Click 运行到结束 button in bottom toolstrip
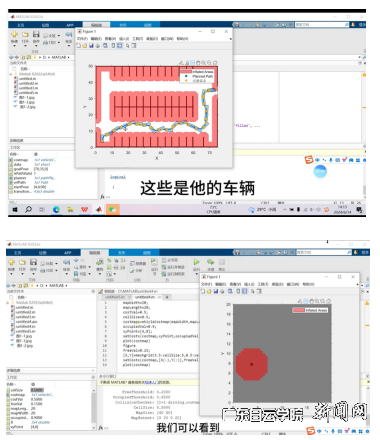380x440 pixels. (174, 274)
